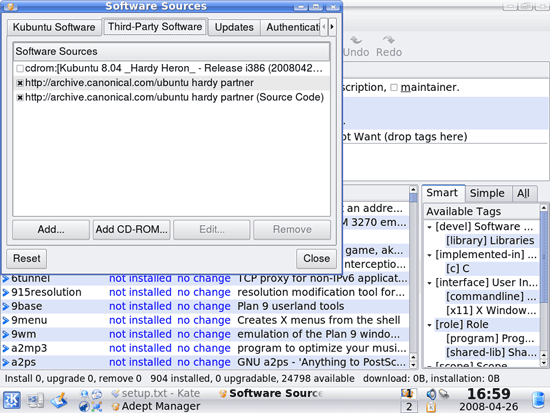Open the Authentication tab
This screenshot has height=413, width=550.
(291, 27)
